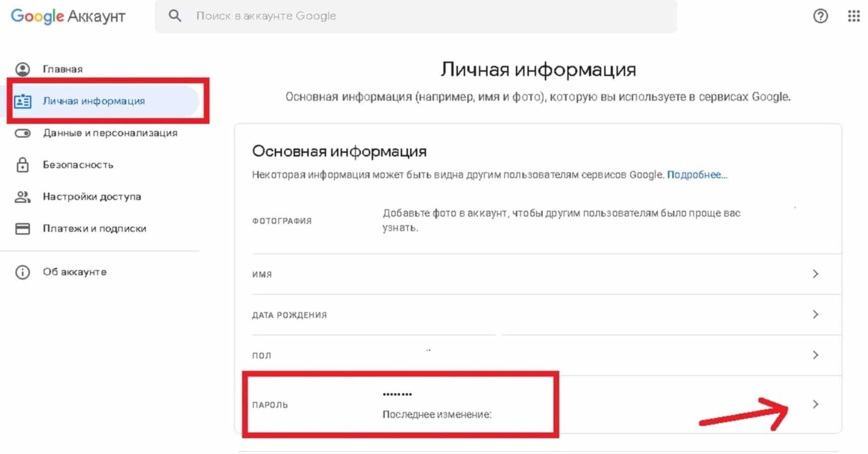Image resolution: width=868 pixels, height=454 pixels.
Task: Click the search magnifier icon
Action: coord(175,16)
